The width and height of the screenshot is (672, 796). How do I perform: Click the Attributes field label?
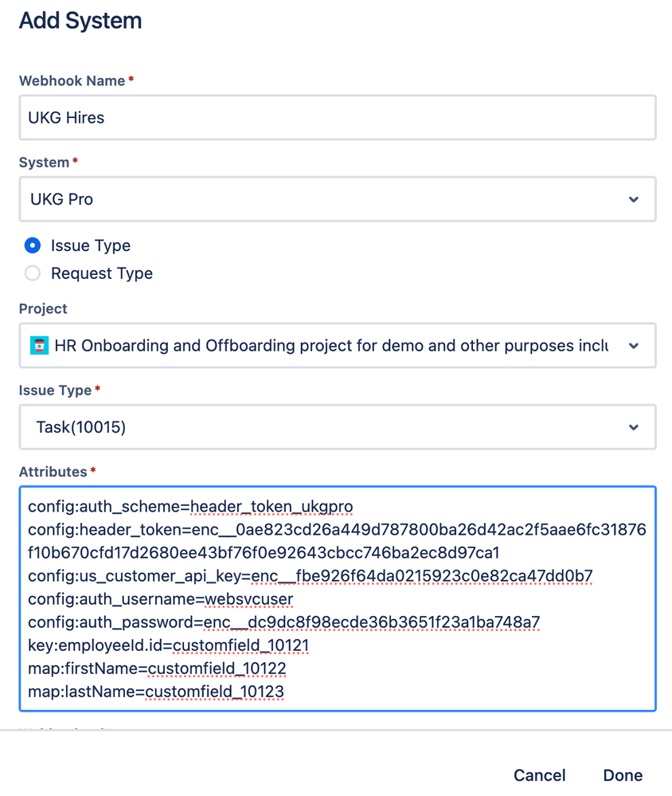pyautogui.click(x=53, y=472)
